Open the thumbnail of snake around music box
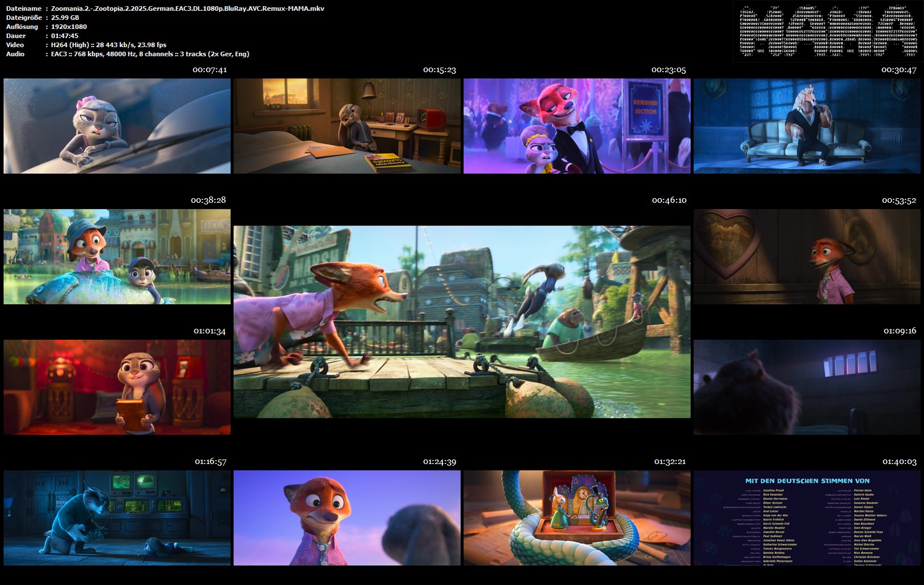The width and height of the screenshot is (924, 585). click(577, 518)
